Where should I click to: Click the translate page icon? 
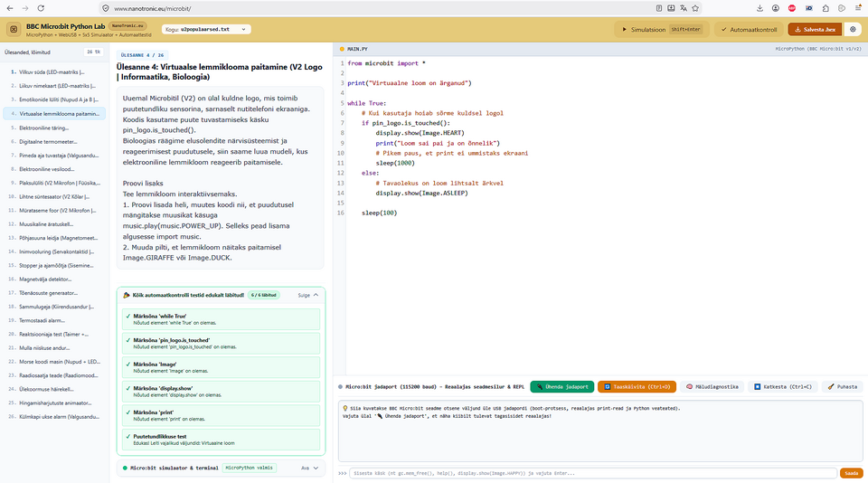(684, 8)
